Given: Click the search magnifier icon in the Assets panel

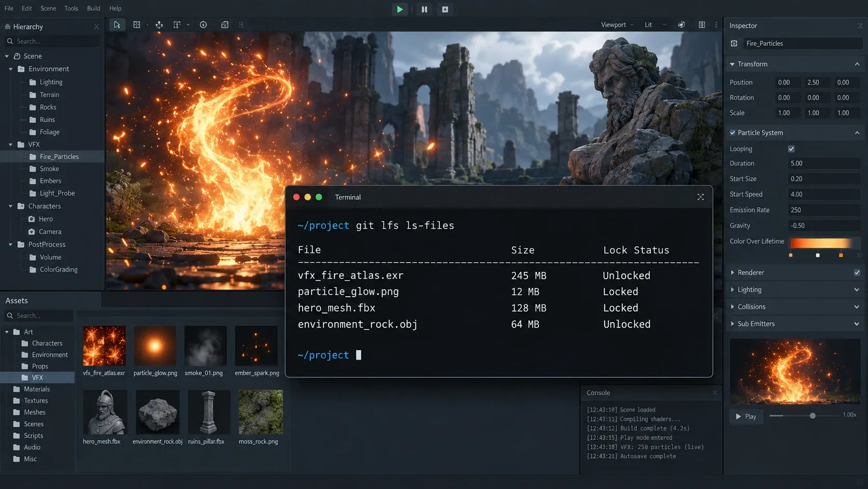Looking at the screenshot, I should pos(9,316).
